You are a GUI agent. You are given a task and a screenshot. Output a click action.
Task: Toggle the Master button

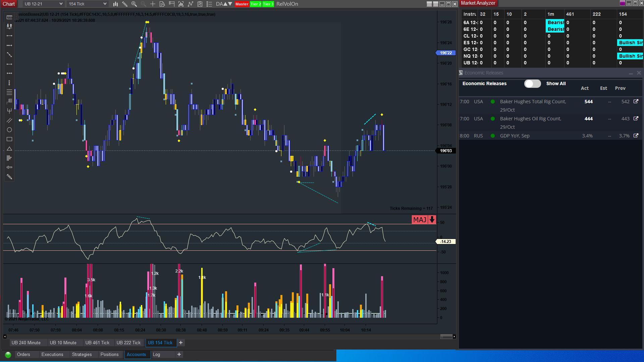[242, 4]
